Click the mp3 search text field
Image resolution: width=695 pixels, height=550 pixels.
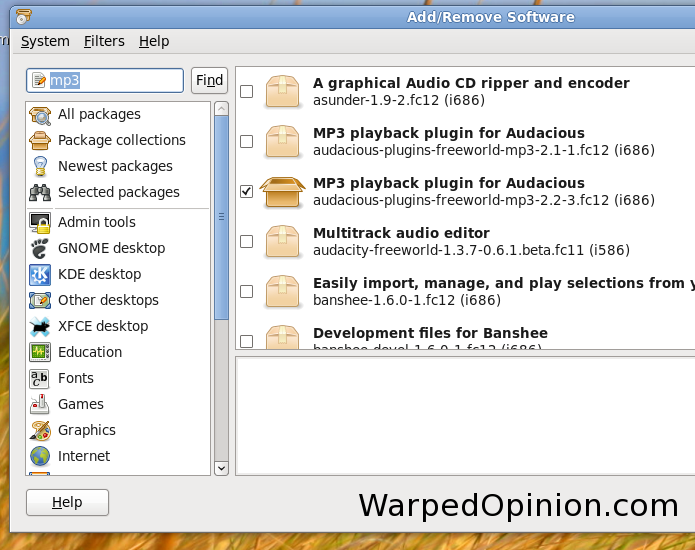(105, 80)
